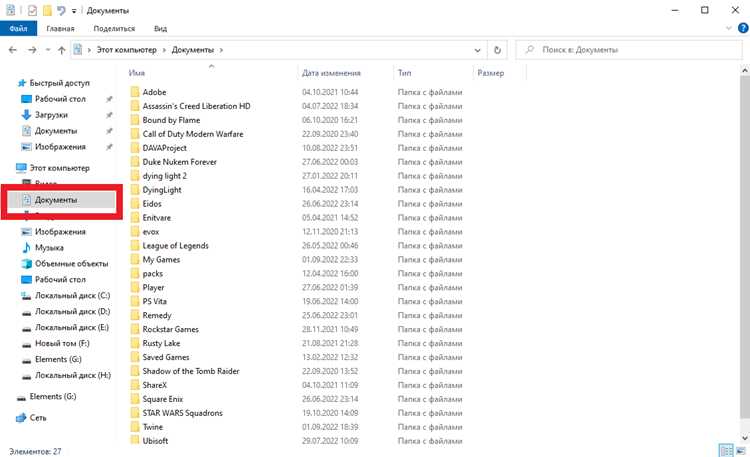Select Рабочий стол under Quick access
This screenshot has height=457, width=750.
pyautogui.click(x=60, y=99)
